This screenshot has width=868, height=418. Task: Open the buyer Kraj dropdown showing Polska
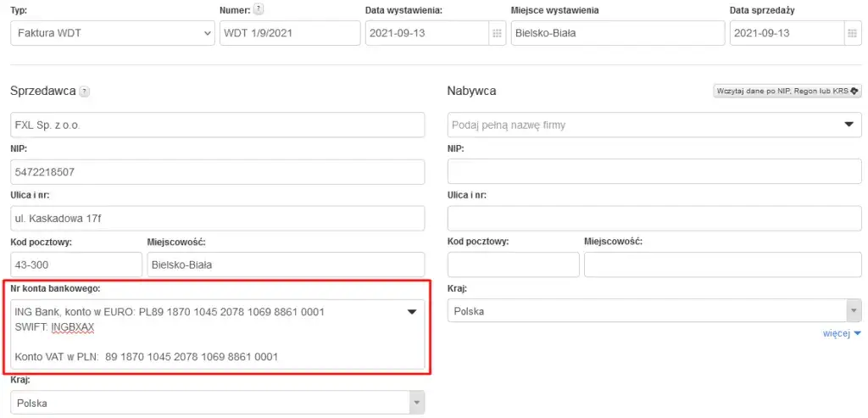point(654,311)
